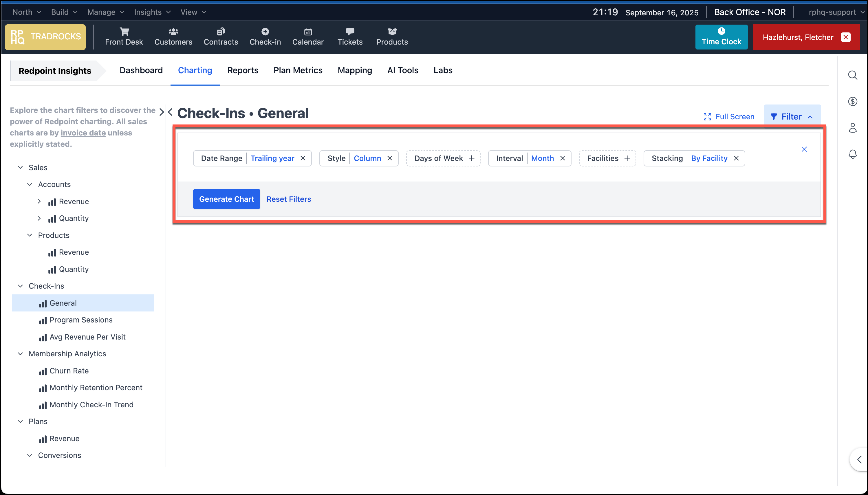Viewport: 868px width, 495px height.
Task: Switch to the Reports tab
Action: 242,70
